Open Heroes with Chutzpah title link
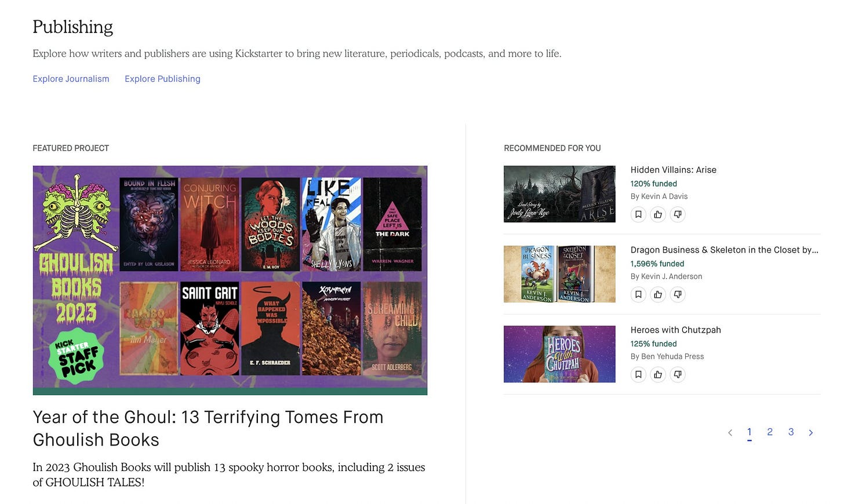Screen dimensions: 844x504 click(676, 330)
